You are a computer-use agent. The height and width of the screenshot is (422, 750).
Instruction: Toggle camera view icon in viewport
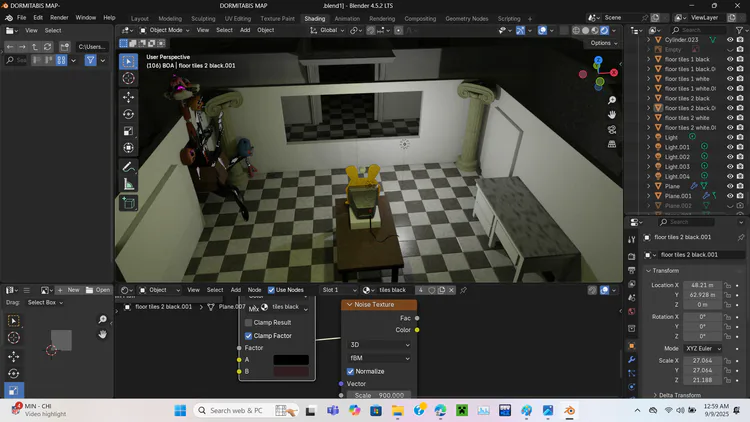612,130
